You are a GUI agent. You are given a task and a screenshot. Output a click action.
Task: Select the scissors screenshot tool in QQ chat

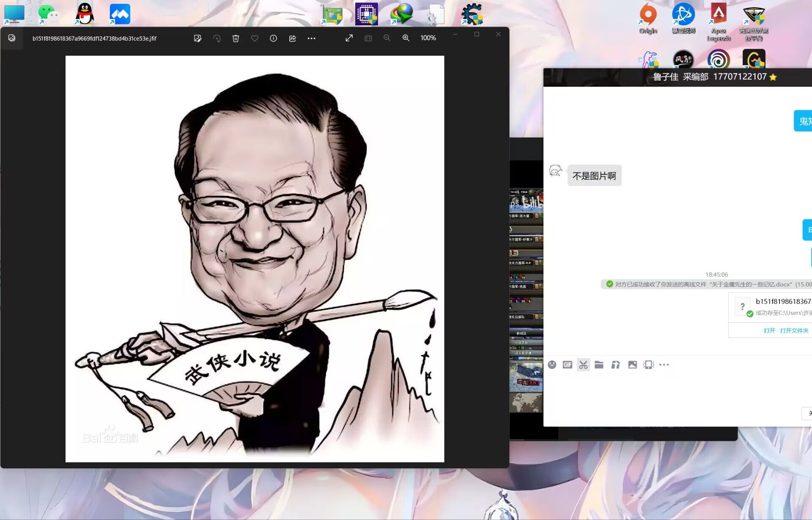tap(583, 365)
